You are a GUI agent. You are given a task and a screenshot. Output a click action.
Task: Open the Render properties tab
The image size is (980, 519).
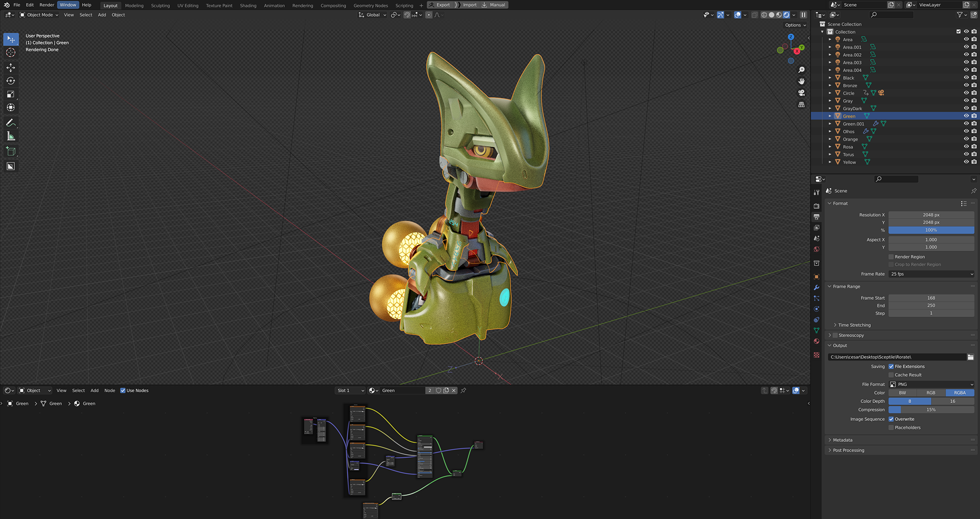817,206
